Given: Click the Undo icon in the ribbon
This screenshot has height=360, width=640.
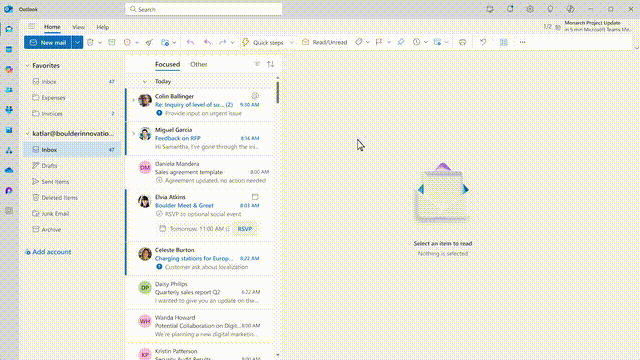Looking at the screenshot, I should pyautogui.click(x=483, y=42).
